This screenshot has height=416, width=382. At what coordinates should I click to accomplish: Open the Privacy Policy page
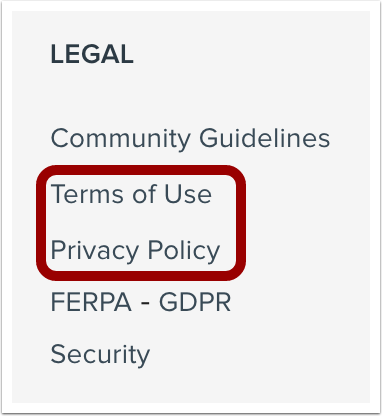coord(135,251)
